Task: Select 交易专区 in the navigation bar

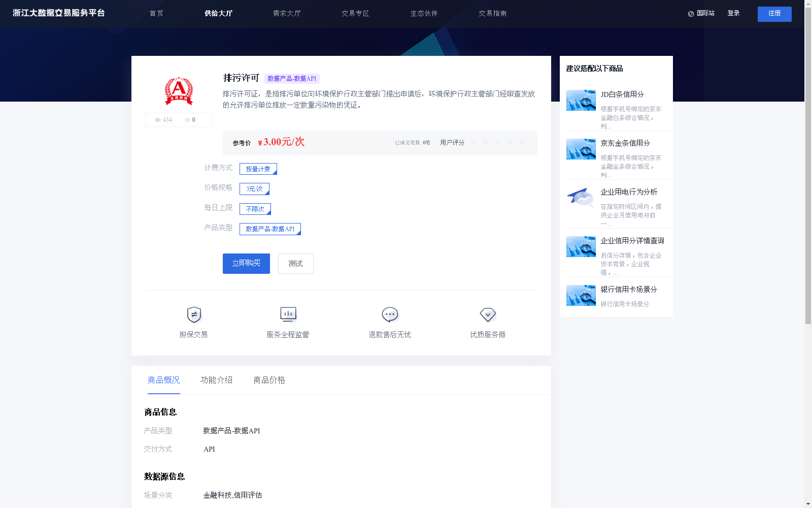Action: [355, 13]
